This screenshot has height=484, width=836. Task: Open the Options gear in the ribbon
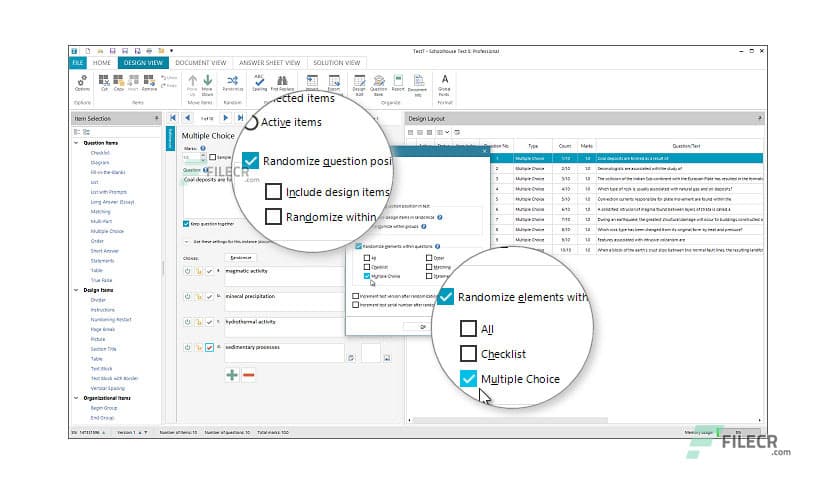82,83
